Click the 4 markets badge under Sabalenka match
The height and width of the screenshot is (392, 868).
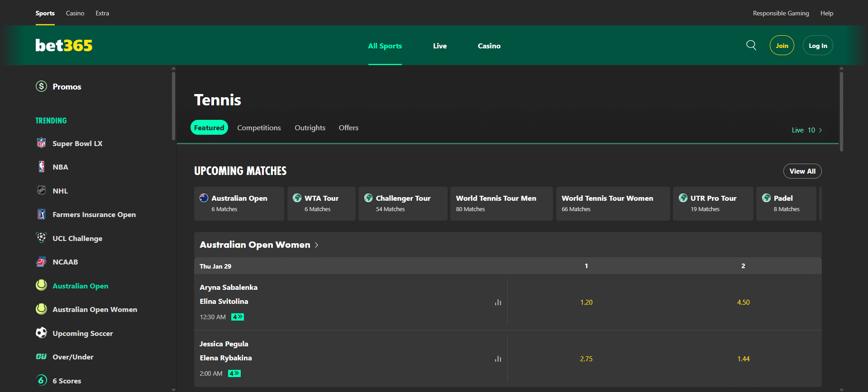pos(238,317)
